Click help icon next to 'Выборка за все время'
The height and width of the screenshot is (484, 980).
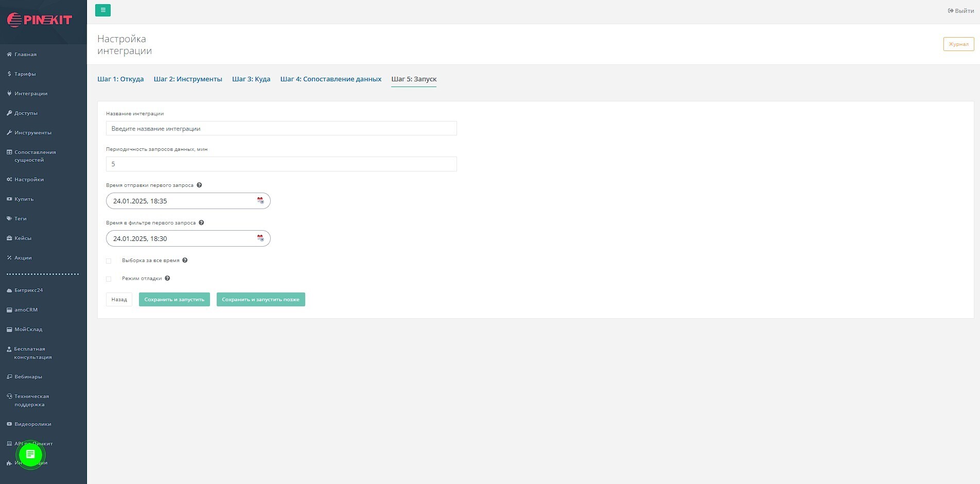coord(185,261)
